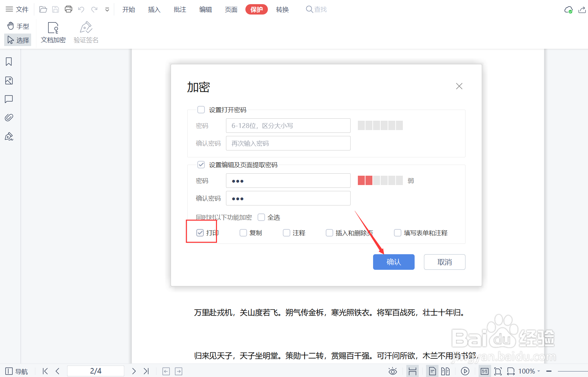Image resolution: width=588 pixels, height=377 pixels.
Task: Open the 转换 ribbon tab
Action: tap(282, 9)
